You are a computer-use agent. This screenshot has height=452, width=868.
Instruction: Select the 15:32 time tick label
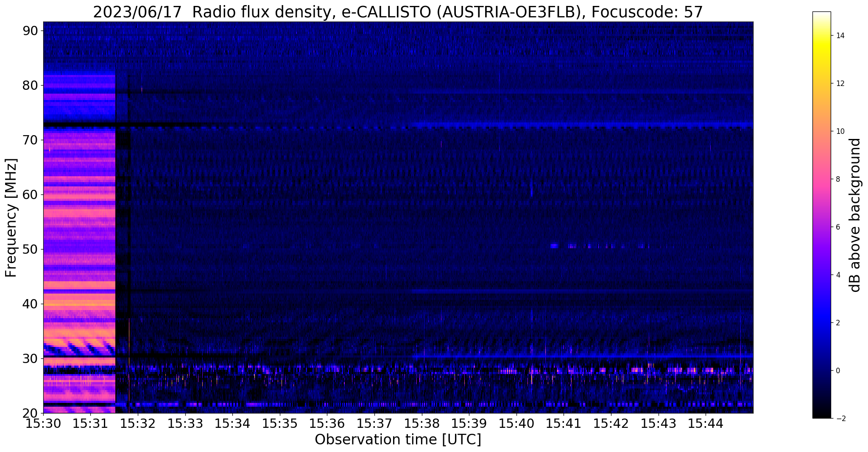tap(138, 423)
